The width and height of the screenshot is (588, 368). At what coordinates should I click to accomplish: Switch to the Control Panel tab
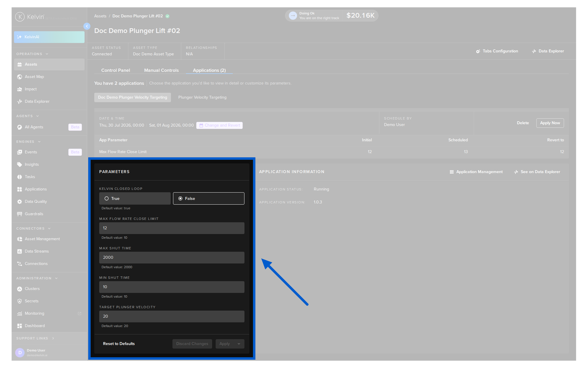pos(116,70)
